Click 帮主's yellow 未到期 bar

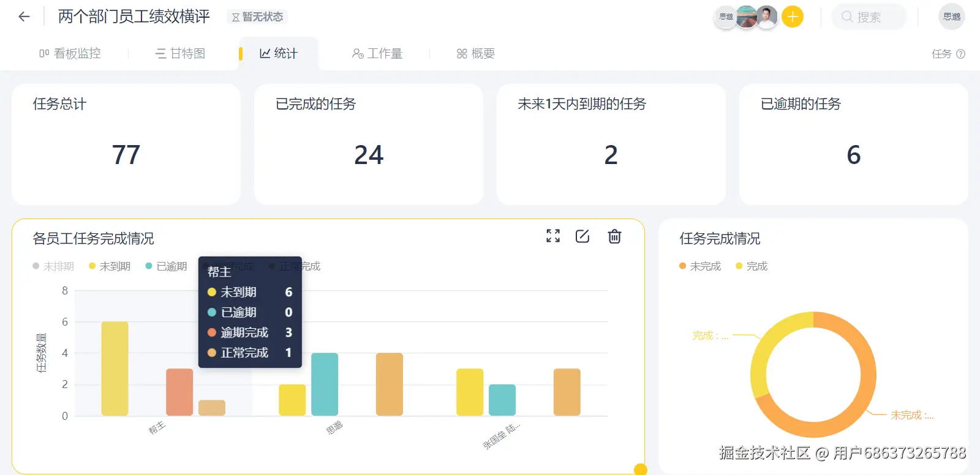(x=115, y=368)
